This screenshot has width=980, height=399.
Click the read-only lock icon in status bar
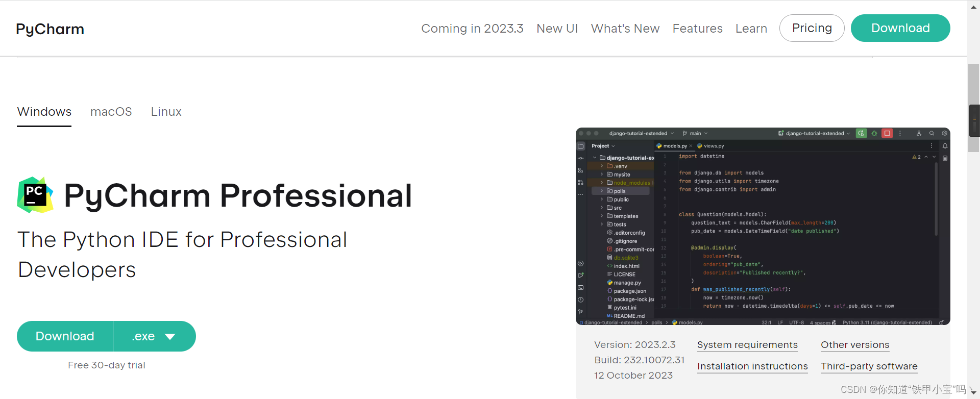942,322
